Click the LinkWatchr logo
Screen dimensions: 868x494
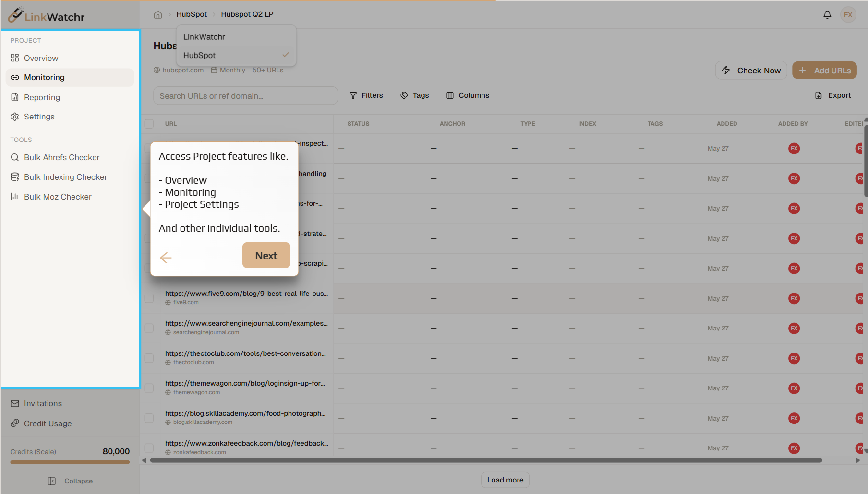tap(46, 15)
